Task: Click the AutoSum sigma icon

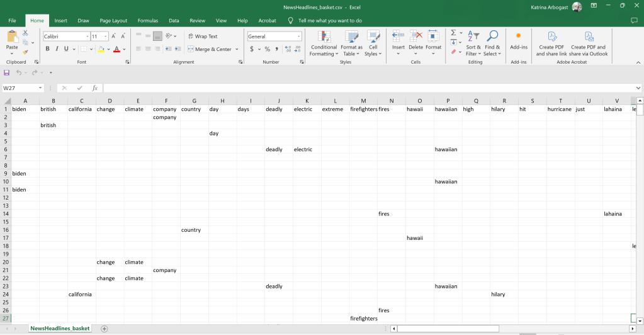Action: tap(453, 33)
